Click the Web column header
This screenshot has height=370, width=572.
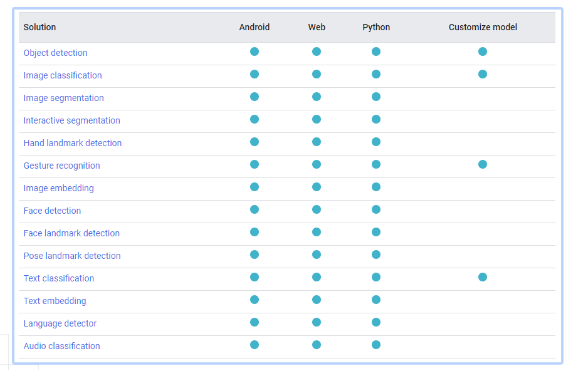(316, 27)
